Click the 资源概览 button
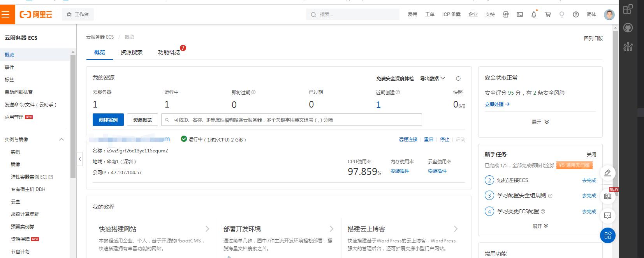Viewport: 644px width, 258px height. click(x=142, y=120)
